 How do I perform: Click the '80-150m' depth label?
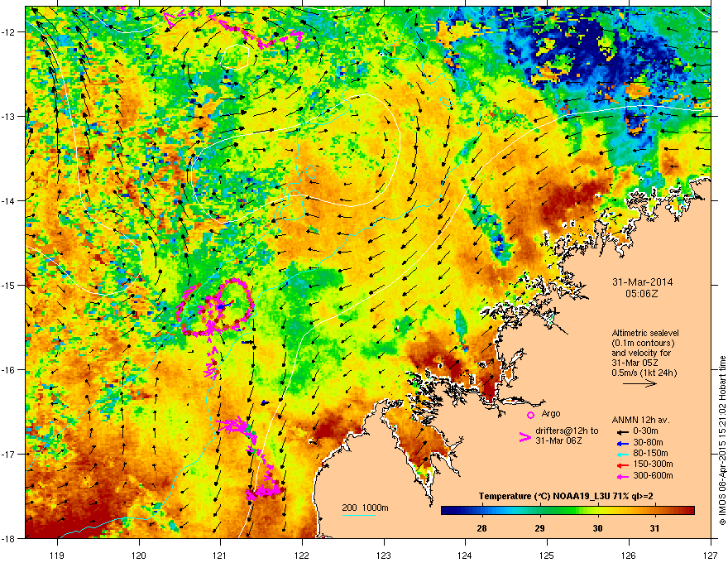click(650, 453)
